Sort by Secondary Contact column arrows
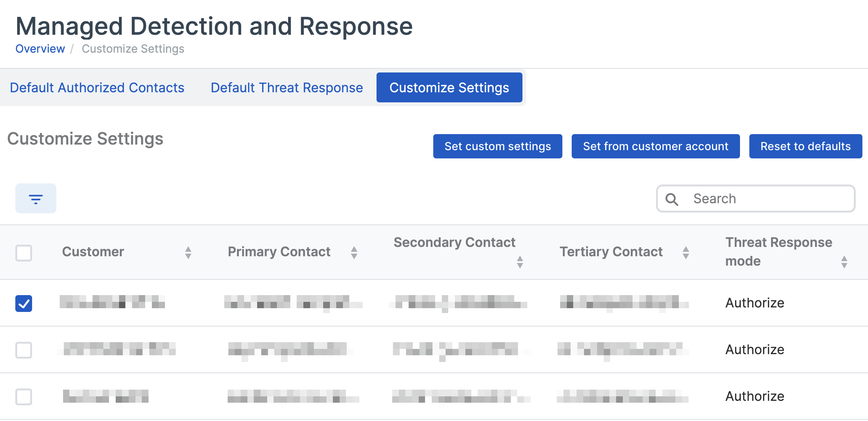This screenshot has width=868, height=421. tap(520, 262)
